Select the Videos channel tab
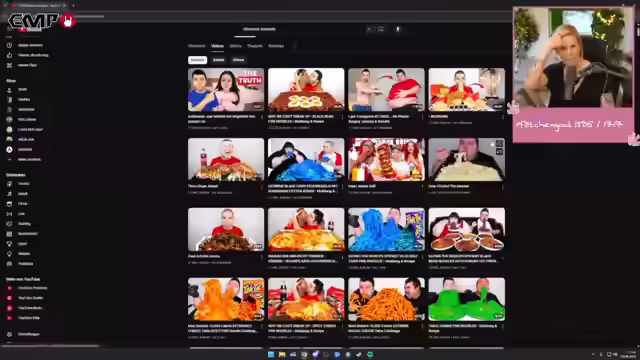Viewport: 640px width, 360px height. 217,46
